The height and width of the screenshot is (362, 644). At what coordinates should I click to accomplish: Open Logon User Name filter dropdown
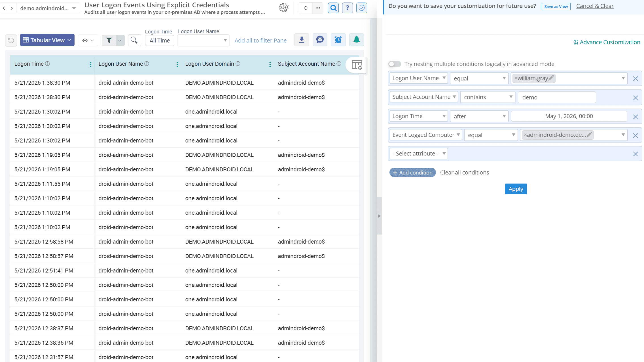coord(203,40)
